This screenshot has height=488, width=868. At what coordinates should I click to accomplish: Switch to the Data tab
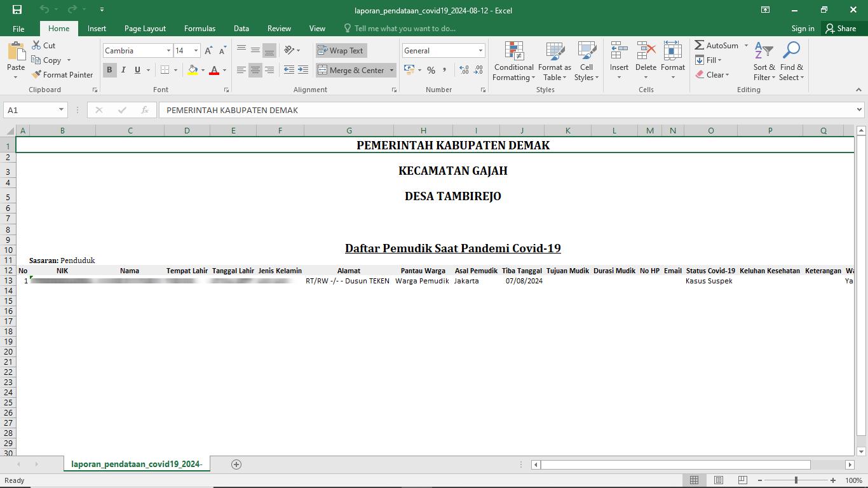point(241,29)
